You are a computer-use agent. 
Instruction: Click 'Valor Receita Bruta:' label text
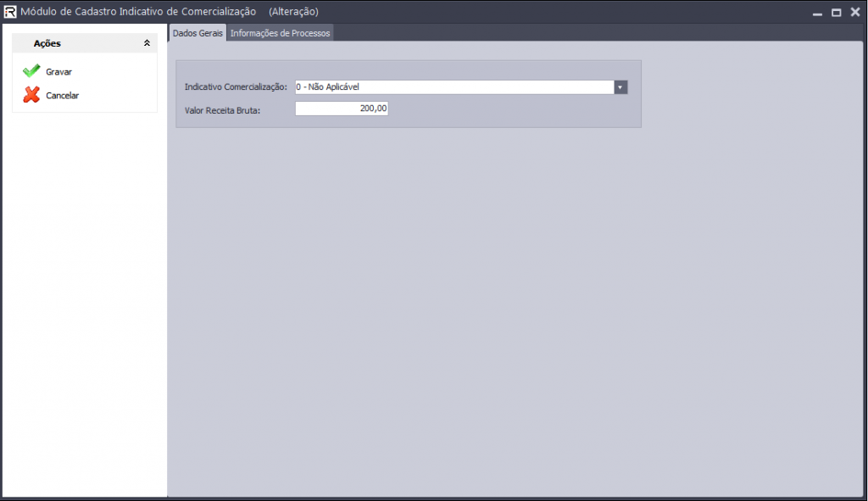(x=223, y=110)
